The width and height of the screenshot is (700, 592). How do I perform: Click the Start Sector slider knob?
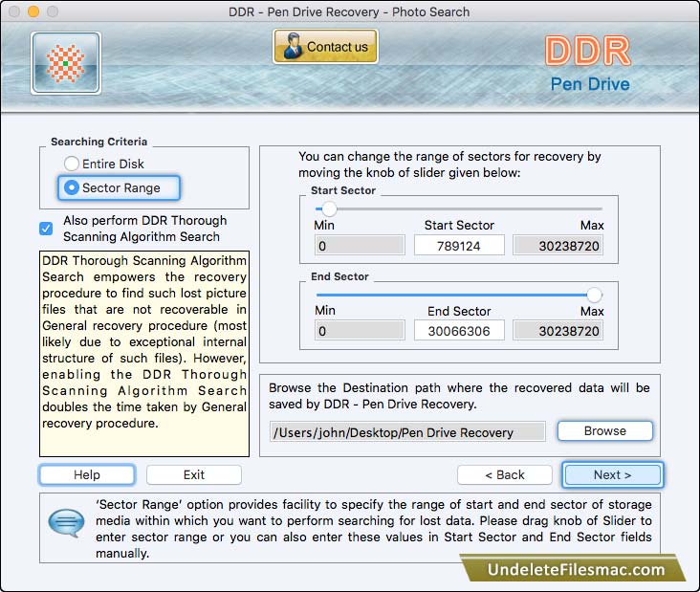[x=330, y=208]
